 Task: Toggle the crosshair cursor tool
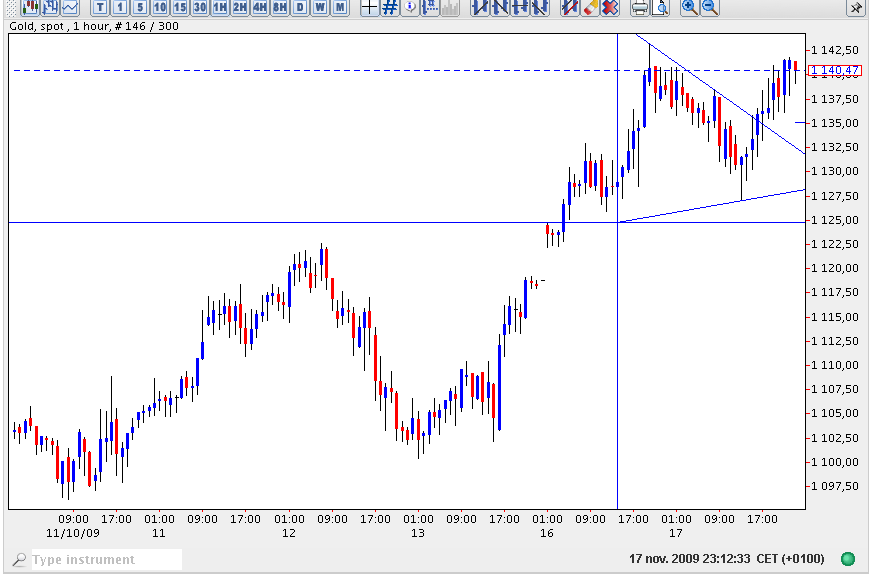(369, 8)
